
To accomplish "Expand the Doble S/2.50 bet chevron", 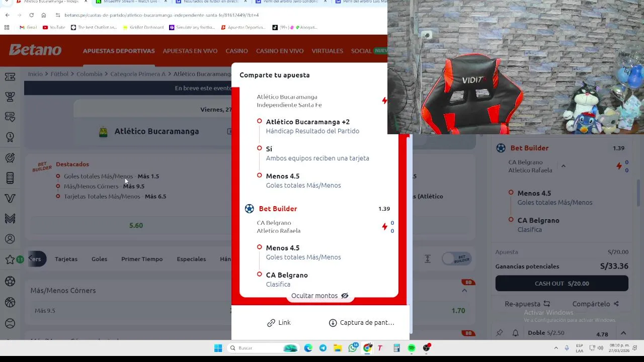I will tap(623, 333).
